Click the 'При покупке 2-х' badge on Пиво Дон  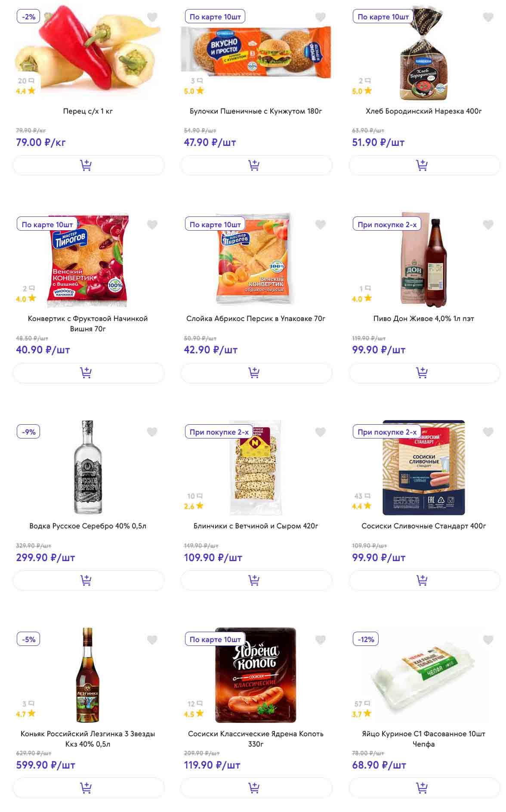[x=387, y=225]
